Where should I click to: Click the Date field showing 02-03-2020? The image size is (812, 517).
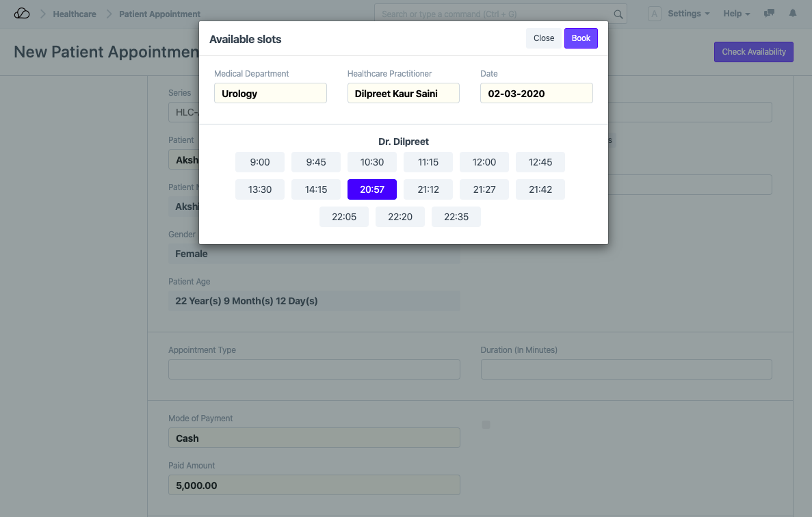coord(536,94)
